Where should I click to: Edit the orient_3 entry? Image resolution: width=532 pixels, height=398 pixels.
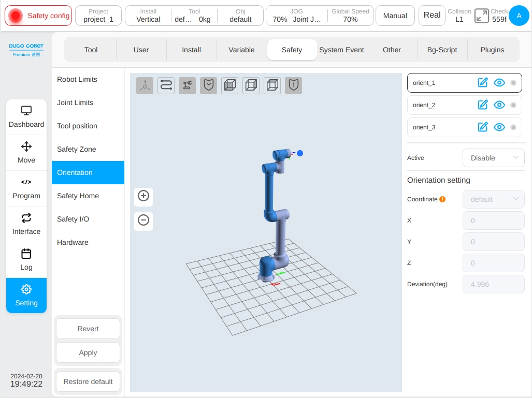(482, 127)
